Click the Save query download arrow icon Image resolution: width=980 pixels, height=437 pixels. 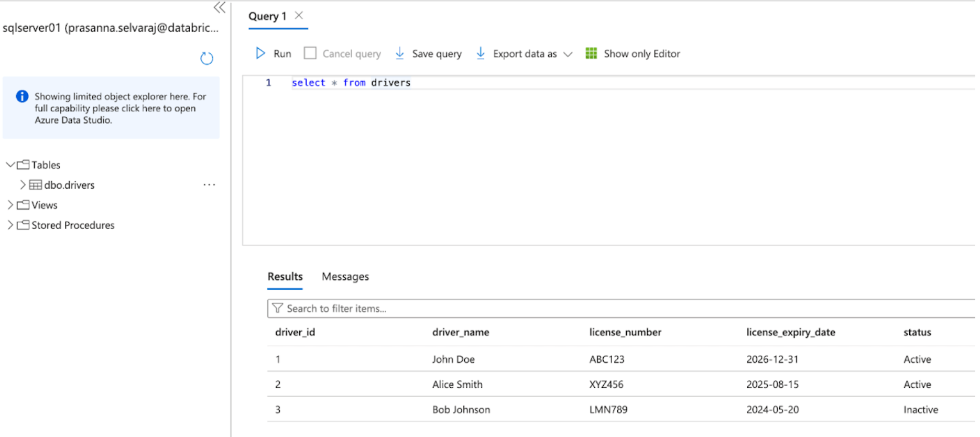(400, 53)
